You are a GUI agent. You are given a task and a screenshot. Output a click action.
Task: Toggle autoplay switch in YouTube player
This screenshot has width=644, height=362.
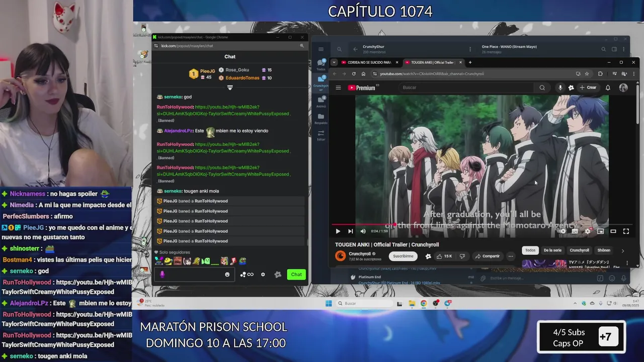point(562,231)
